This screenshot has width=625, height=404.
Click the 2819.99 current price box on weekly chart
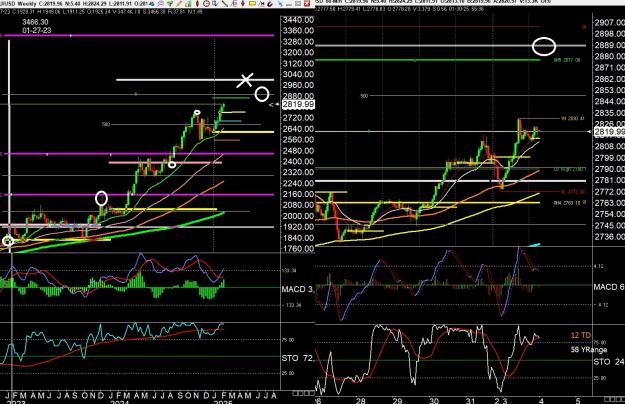point(298,104)
